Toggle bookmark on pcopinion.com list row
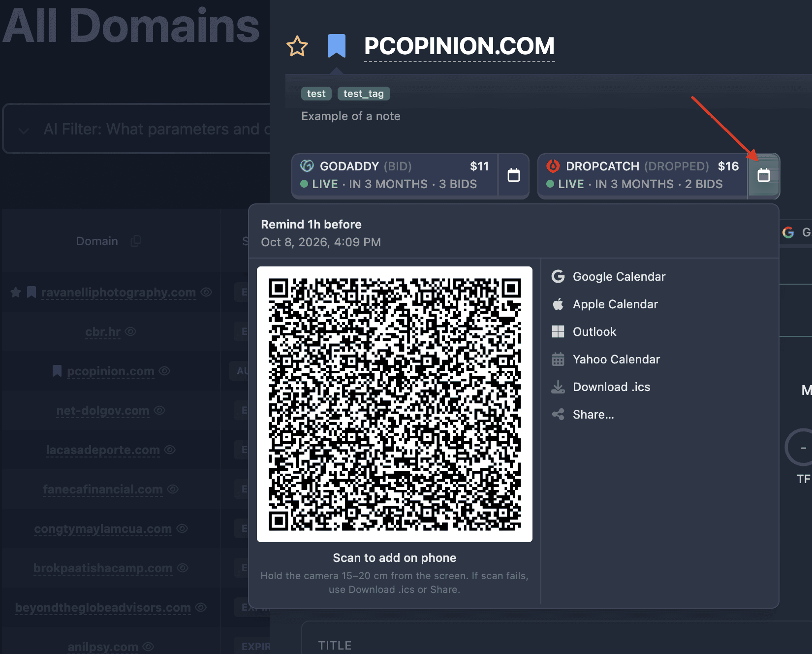 click(57, 371)
